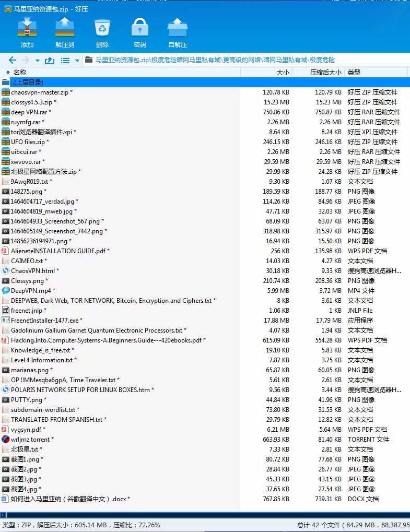Viewport: 410px width, 532px height.
Task: Click the chaosvpn-master.zip archive icon
Action: (5, 92)
